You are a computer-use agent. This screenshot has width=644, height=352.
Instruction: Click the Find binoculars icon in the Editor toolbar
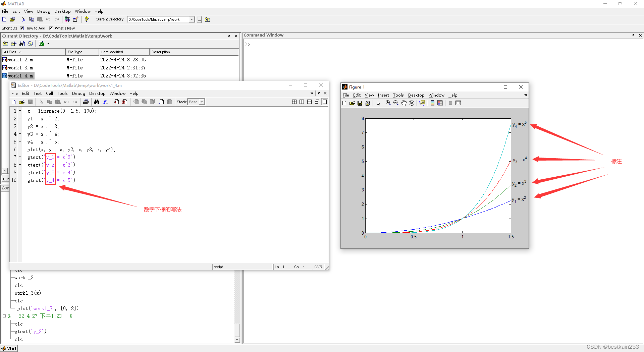click(97, 102)
